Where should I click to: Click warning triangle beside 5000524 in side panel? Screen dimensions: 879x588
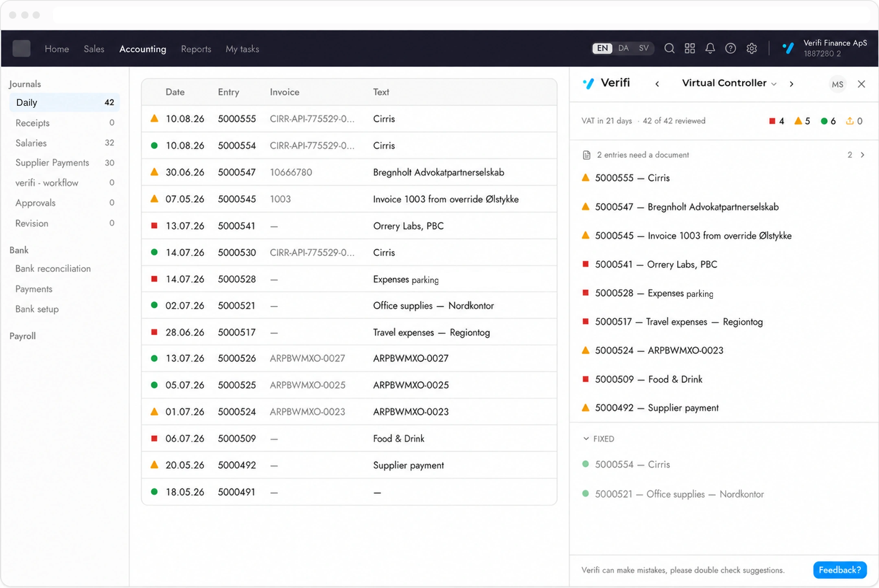click(x=586, y=350)
